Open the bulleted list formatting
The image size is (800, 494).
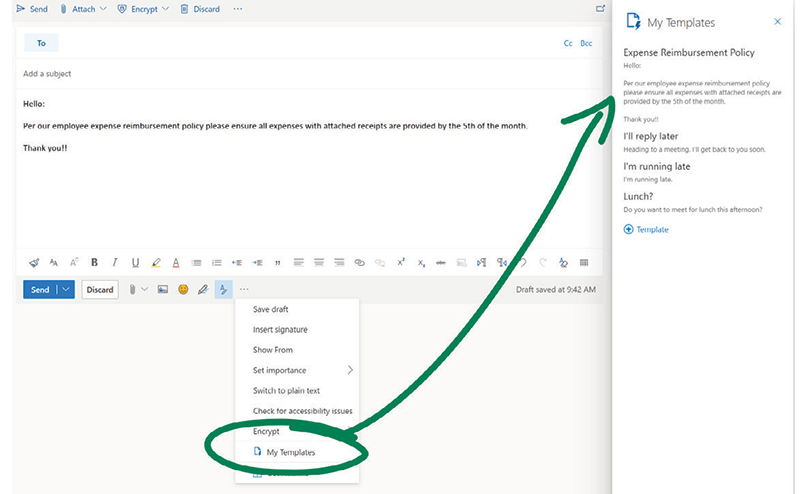[196, 263]
